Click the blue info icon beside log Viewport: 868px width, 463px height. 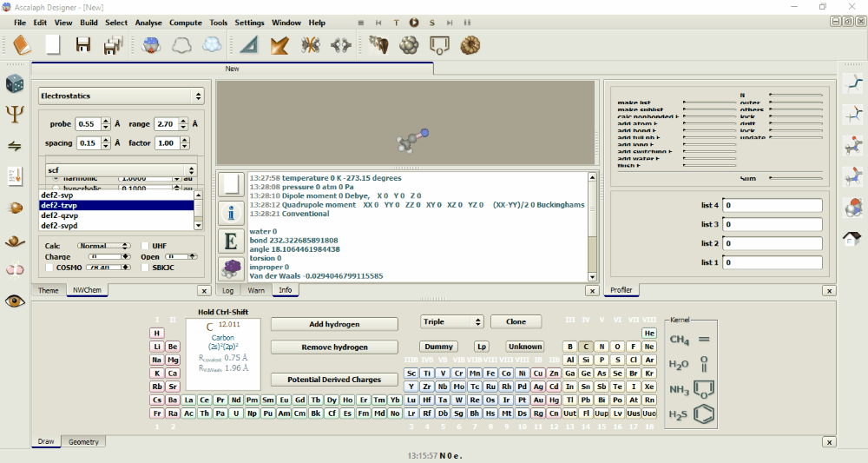231,213
